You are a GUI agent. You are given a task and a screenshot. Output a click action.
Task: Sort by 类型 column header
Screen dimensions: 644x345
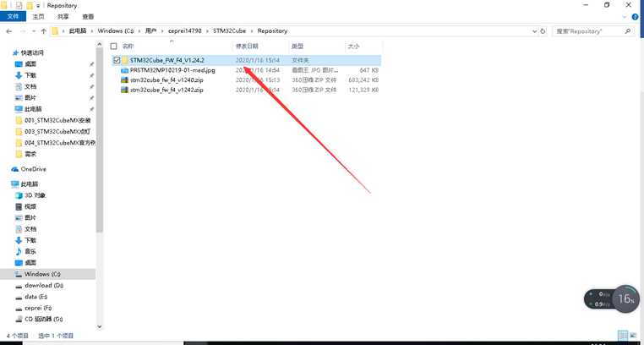coord(297,47)
